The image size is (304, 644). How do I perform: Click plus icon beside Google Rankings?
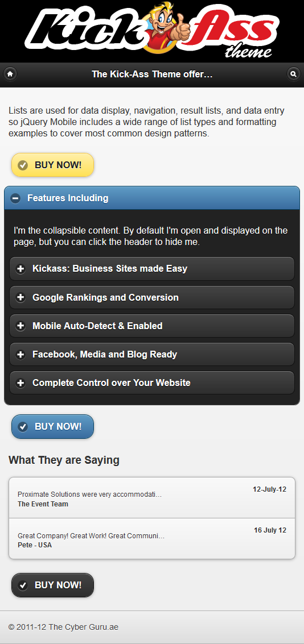(x=20, y=297)
